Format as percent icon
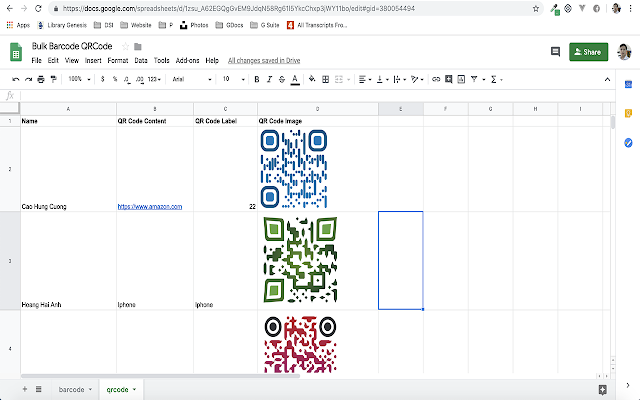Screen dimensions: 640x400 [115, 79]
